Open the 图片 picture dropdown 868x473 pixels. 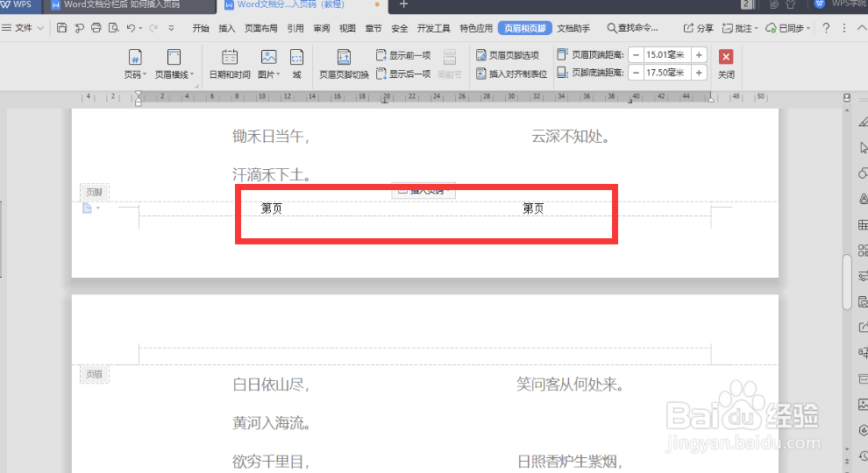tap(269, 64)
